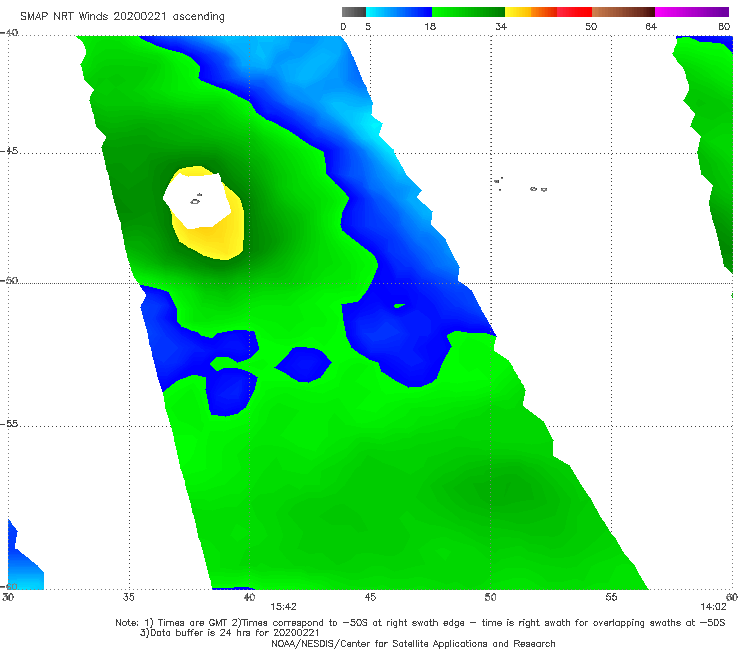The width and height of the screenshot is (740, 650).
Task: Click the NOAA/NESDIS credit line
Action: click(413, 643)
